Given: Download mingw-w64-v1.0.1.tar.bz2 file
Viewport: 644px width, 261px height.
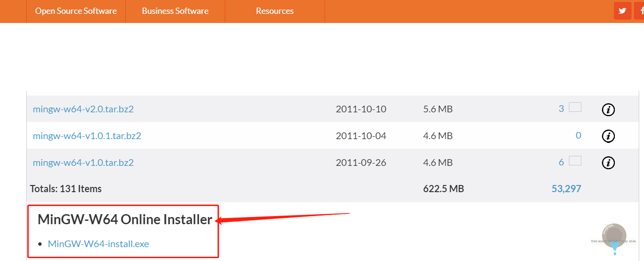Looking at the screenshot, I should coord(87,136).
